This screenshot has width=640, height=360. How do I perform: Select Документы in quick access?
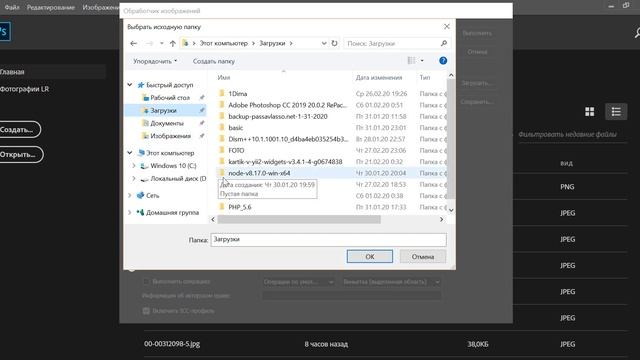point(167,123)
